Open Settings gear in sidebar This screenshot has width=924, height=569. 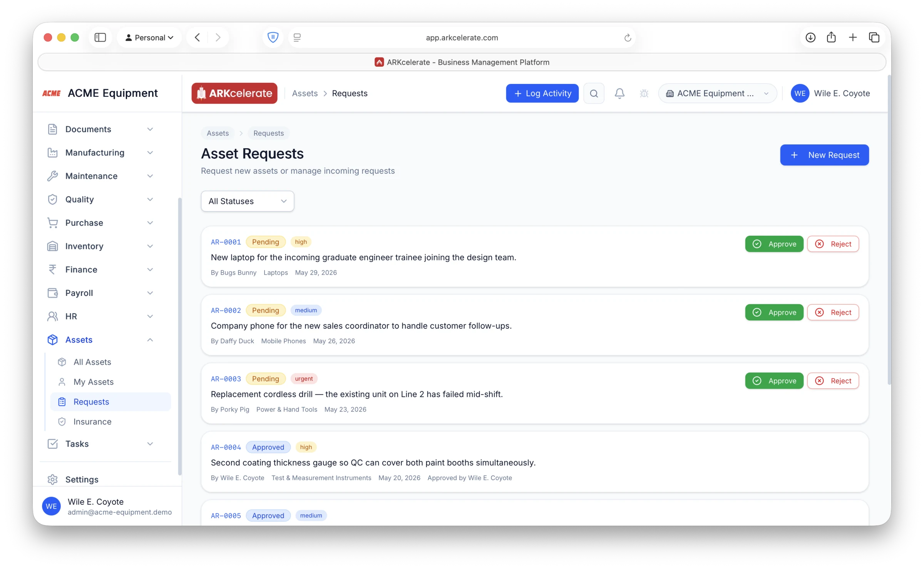pyautogui.click(x=53, y=479)
